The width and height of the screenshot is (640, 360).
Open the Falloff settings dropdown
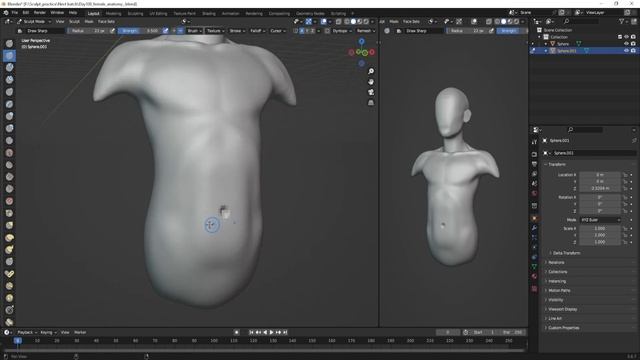258,31
